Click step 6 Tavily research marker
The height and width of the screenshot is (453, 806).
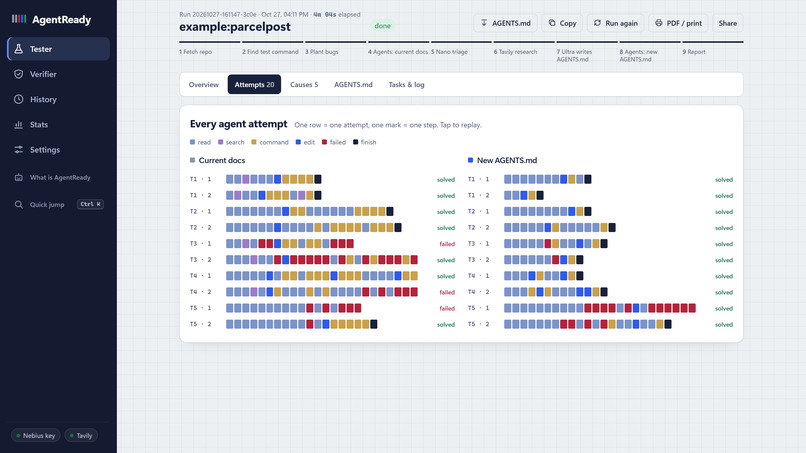tap(524, 48)
